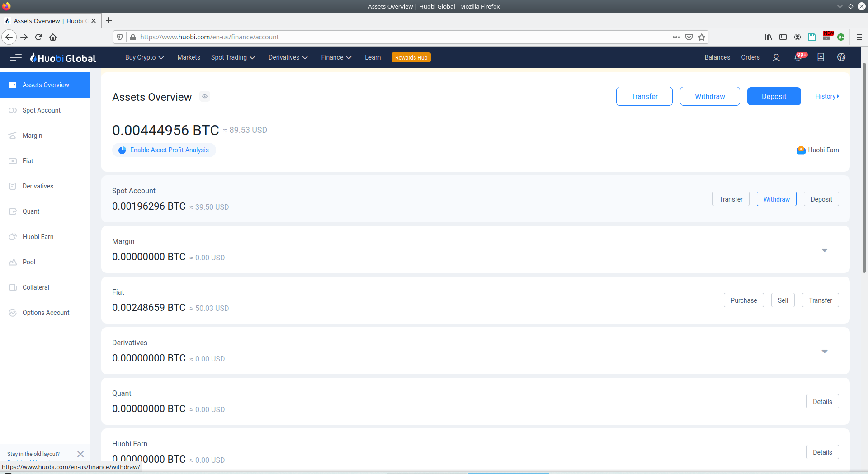Click Deposit in the Spot Account row

point(821,199)
